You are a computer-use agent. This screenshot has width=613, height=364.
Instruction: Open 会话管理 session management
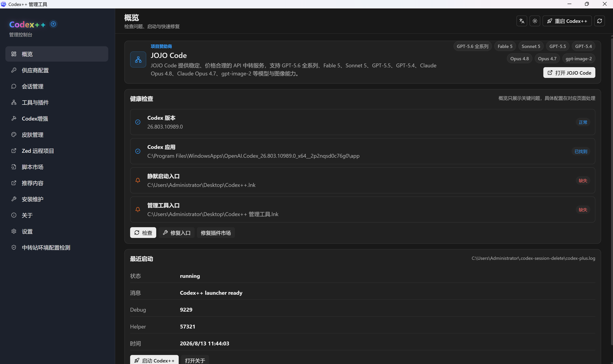57,86
